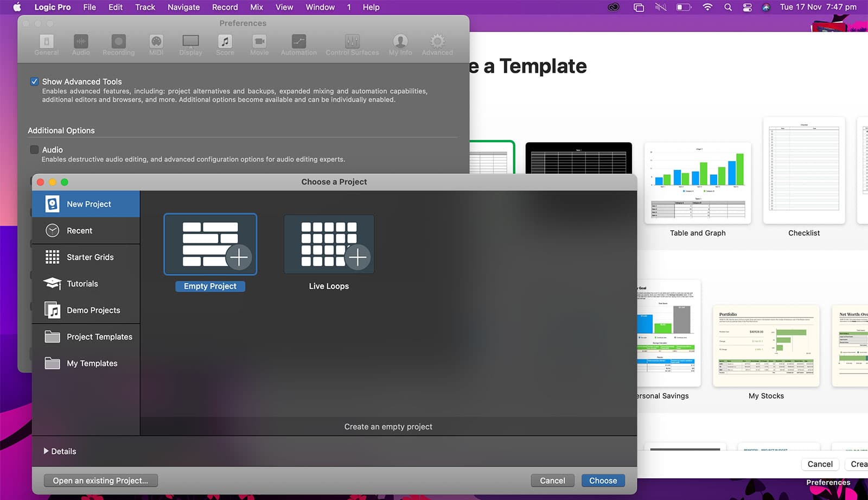Open Record menu
Screen dimensions: 868x500
(225, 7)
